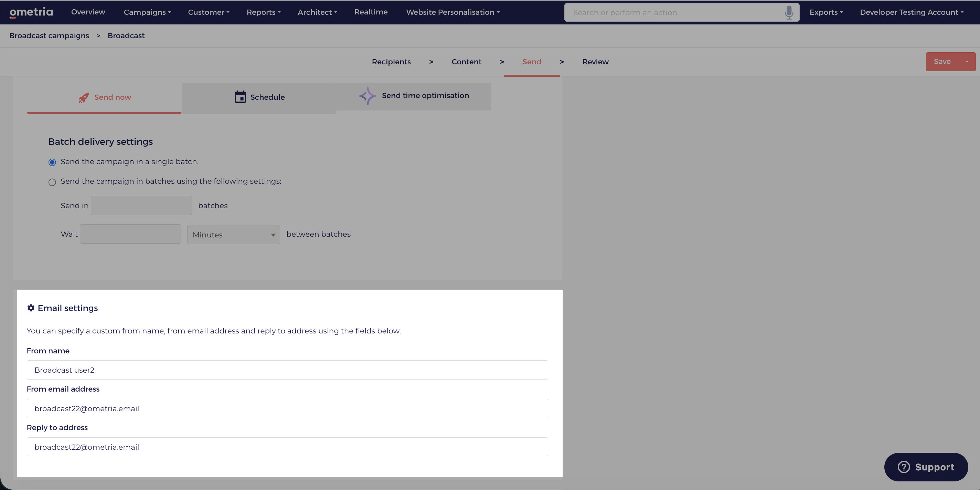This screenshot has height=490, width=980.
Task: Click the Reply to address field
Action: click(287, 447)
